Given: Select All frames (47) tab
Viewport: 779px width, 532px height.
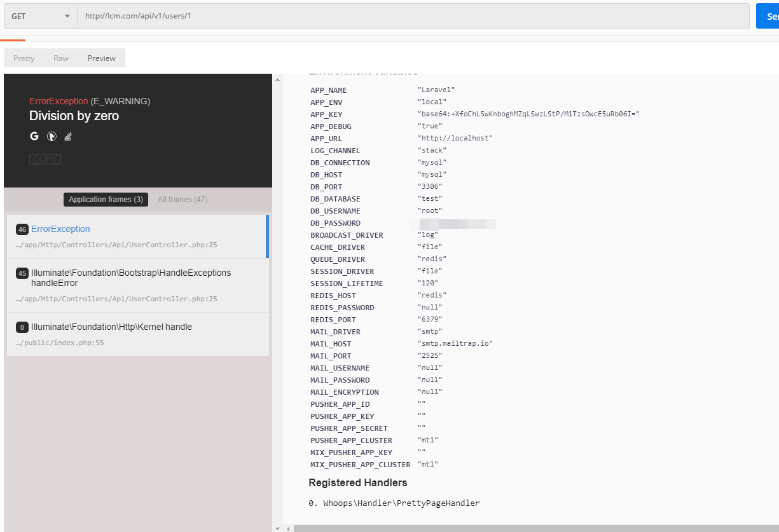Looking at the screenshot, I should coord(183,200).
